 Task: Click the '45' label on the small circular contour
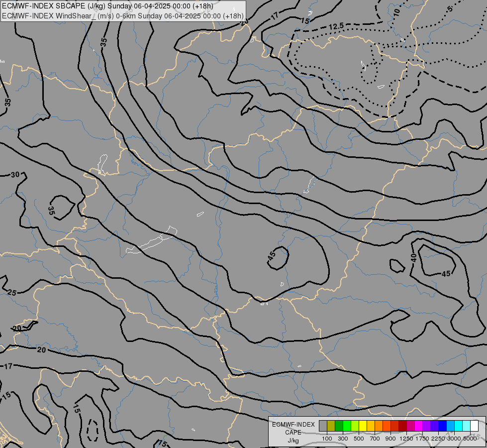272,256
